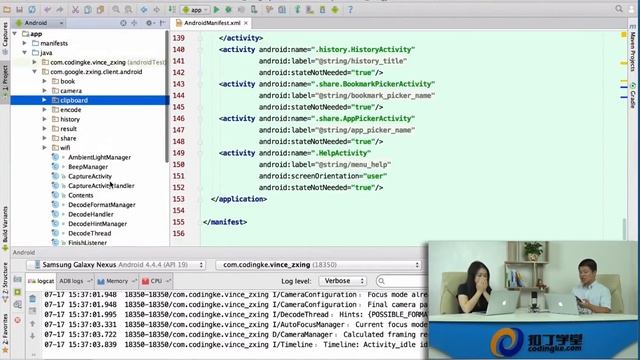The width and height of the screenshot is (640, 360).
Task: Open the app run configuration dropdown
Action: [195, 9]
